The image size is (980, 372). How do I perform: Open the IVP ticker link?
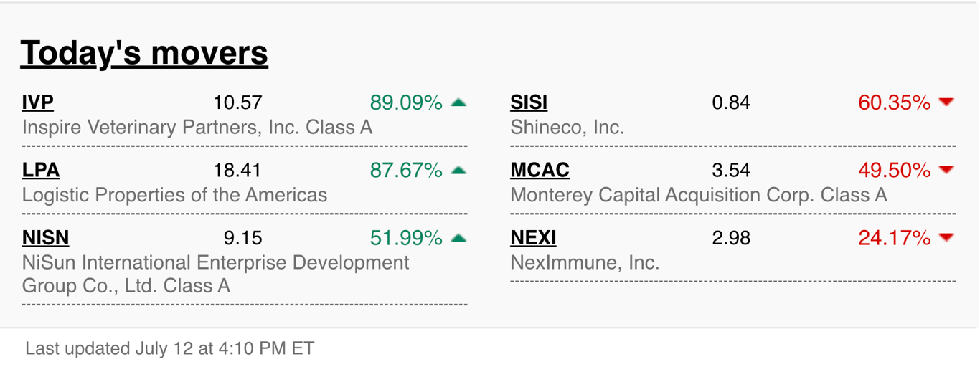(38, 103)
